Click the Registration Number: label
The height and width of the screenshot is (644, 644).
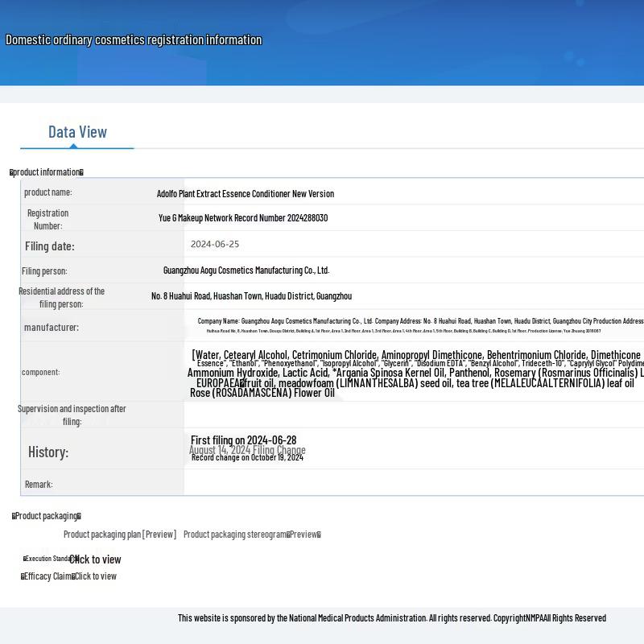click(48, 220)
